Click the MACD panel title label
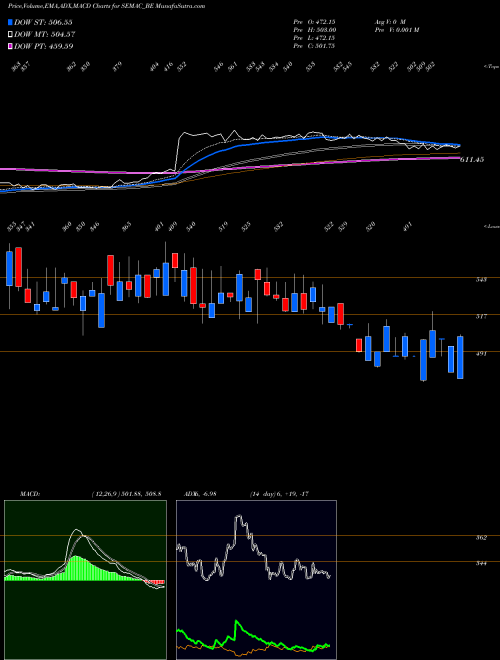Image resolution: width=500 pixels, height=660 pixels. point(30,493)
